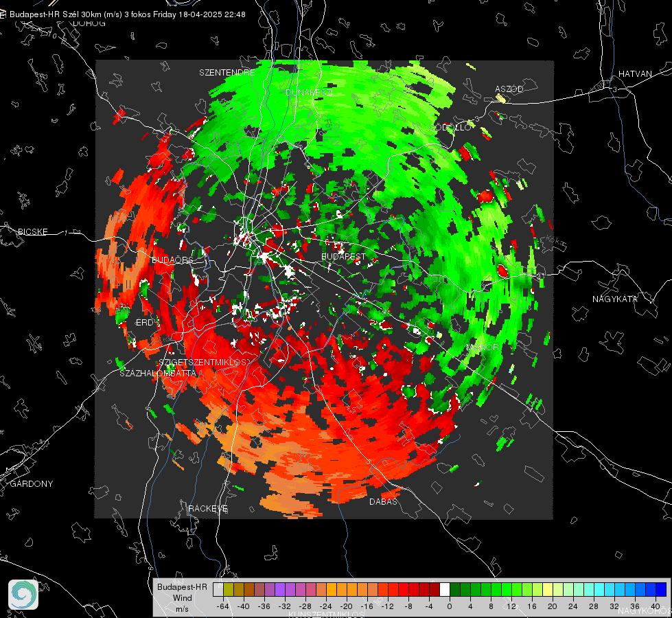Click the radar title timestamp text
The image size is (672, 618).
click(x=127, y=14)
